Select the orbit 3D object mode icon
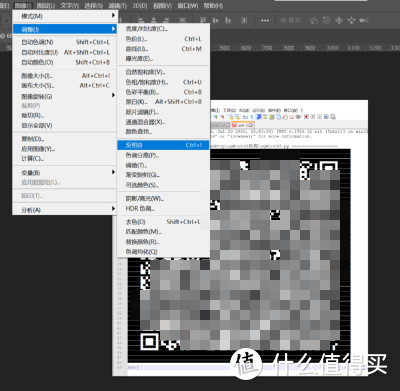This screenshot has width=400, height=391. [314, 20]
